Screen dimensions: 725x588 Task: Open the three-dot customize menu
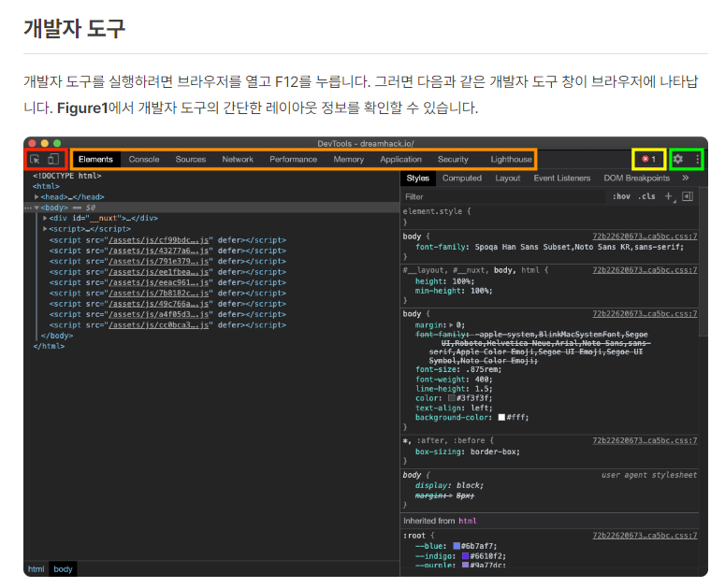pos(697,159)
